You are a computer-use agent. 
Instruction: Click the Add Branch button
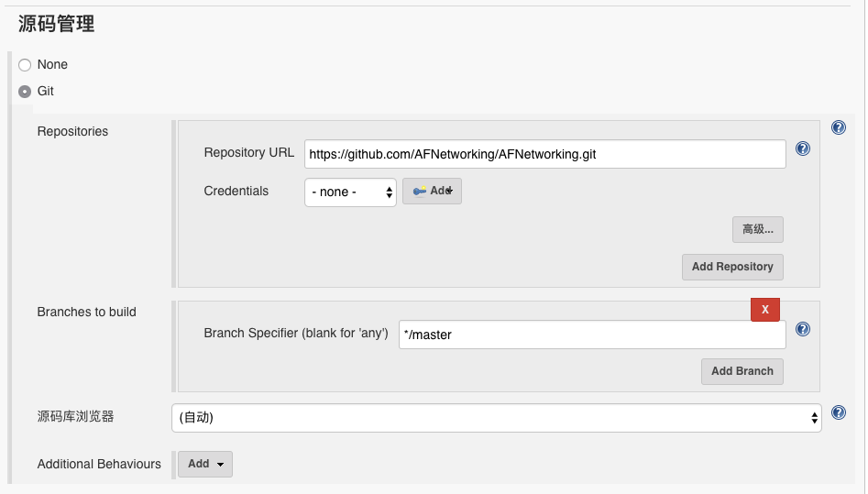point(742,371)
